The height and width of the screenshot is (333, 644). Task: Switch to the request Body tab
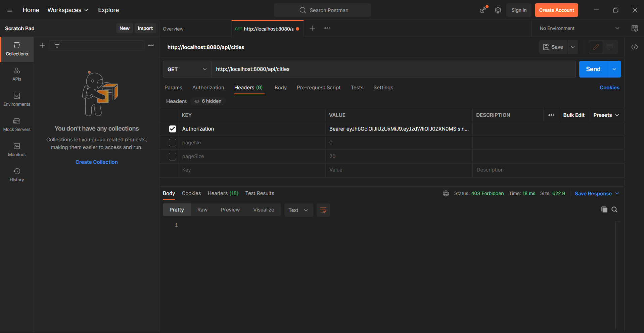[281, 88]
